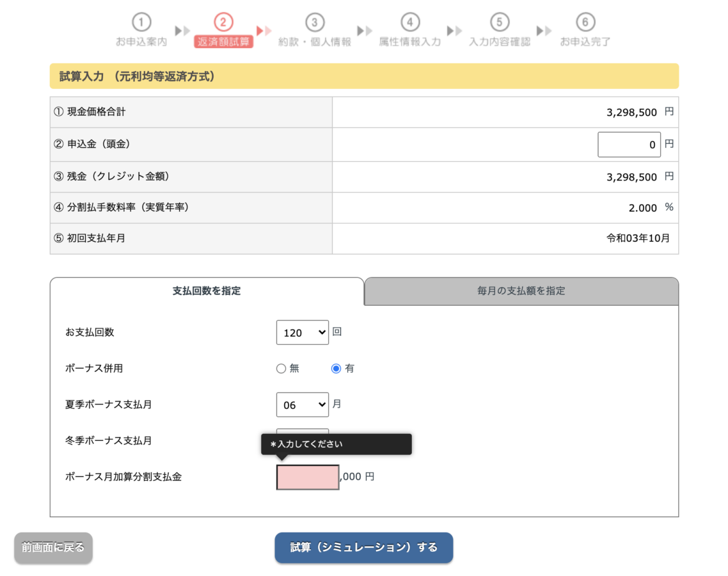Open the お支払回数 dropdown showing 120
The height and width of the screenshot is (576, 728).
click(x=302, y=332)
